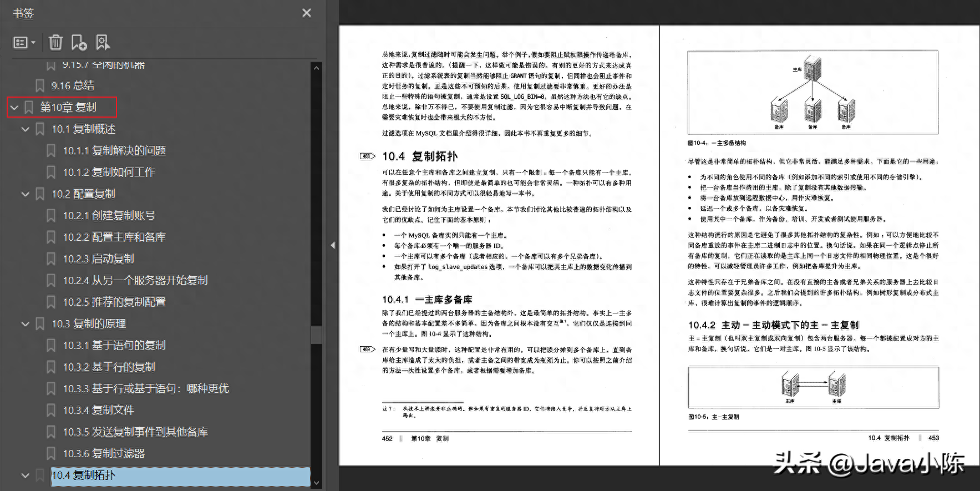Open bookmark 9.16 总结
Screen dimensions: 980x491
point(73,85)
